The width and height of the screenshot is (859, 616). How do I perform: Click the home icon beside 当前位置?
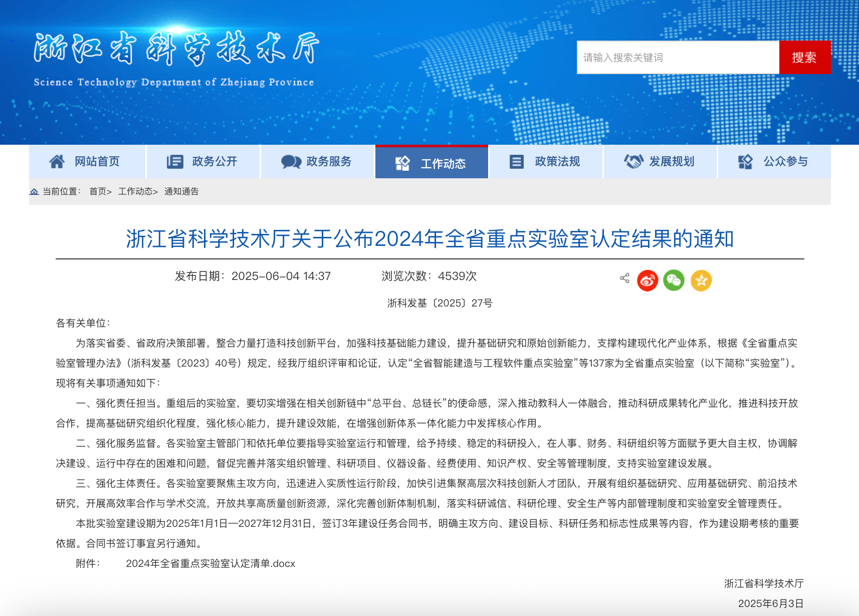(34, 191)
